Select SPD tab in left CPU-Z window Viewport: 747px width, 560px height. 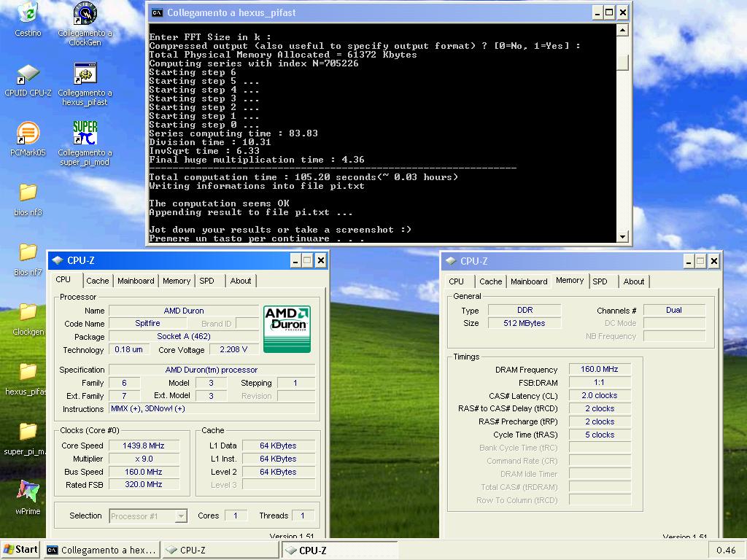coord(206,281)
